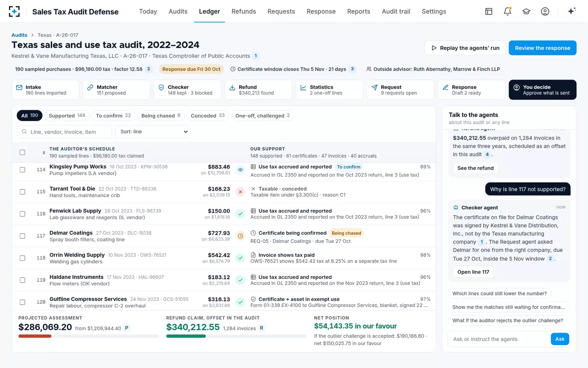Check the Orrin Welding Supply row checkbox
This screenshot has height=368, width=588.
click(x=22, y=258)
